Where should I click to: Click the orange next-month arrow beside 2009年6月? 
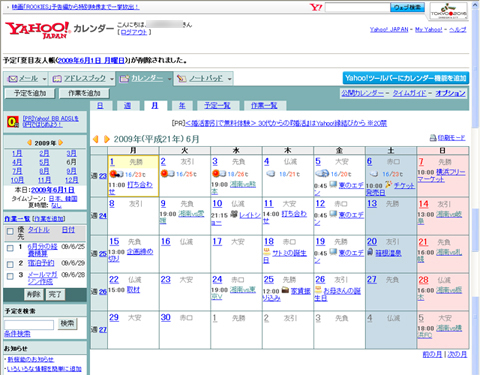107,139
